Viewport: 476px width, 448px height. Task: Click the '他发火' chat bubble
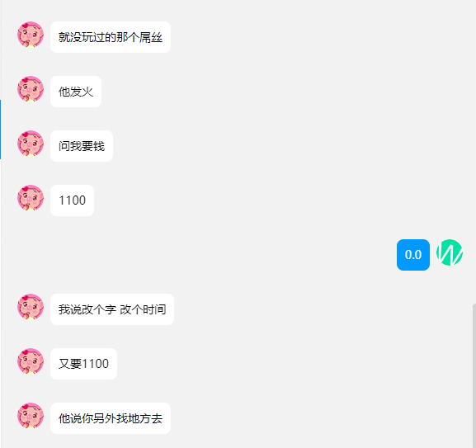[76, 92]
